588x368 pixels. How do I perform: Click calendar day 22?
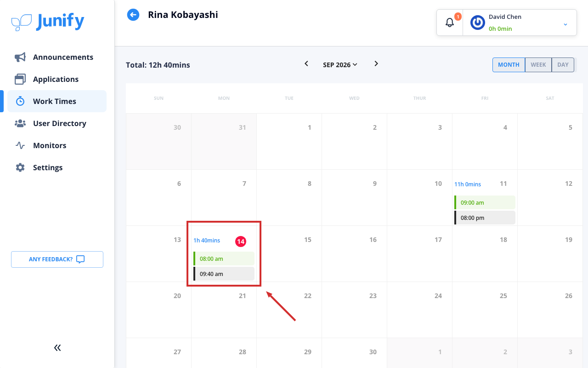[x=308, y=296]
